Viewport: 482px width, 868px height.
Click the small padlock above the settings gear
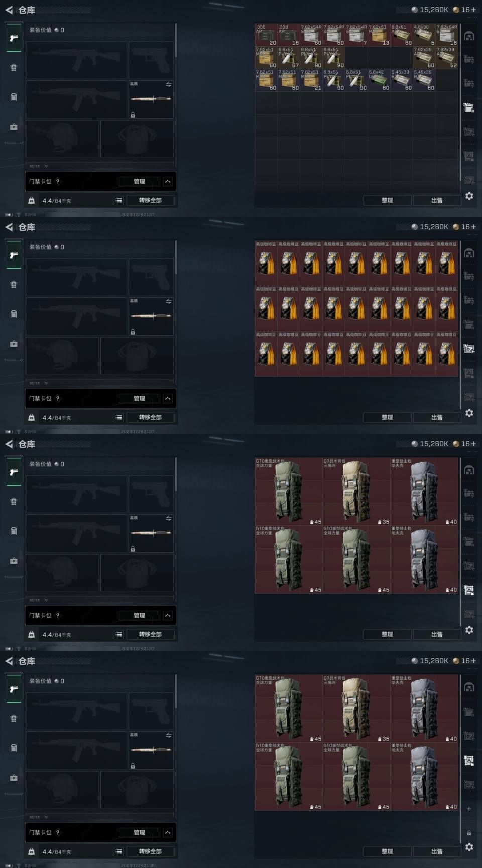469,833
